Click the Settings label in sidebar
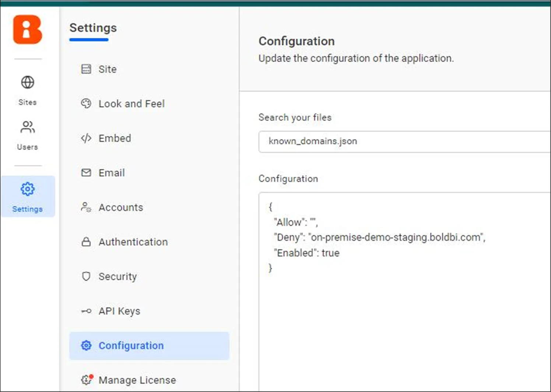Viewport: 551px width, 392px height. point(28,209)
